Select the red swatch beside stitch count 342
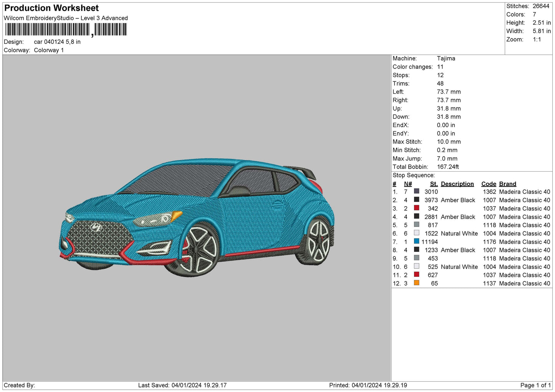The image size is (555, 392). click(x=416, y=208)
